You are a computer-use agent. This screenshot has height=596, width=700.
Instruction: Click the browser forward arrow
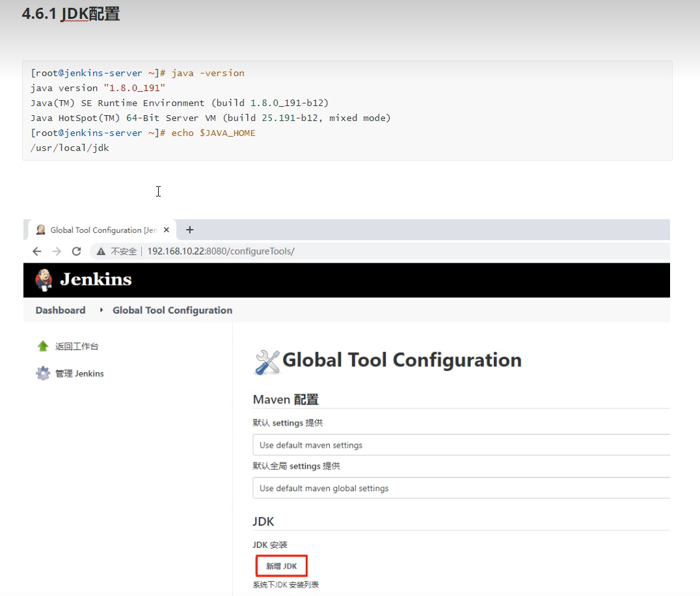coord(57,251)
